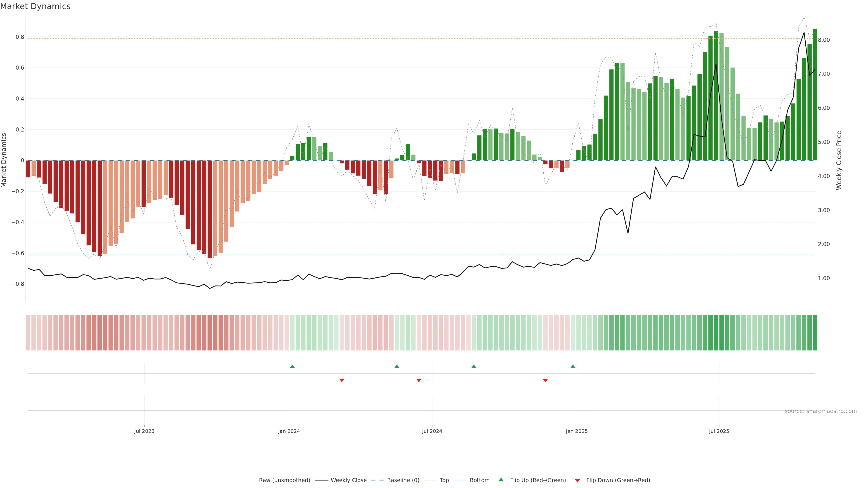Click the source: sharemaestro.com text
Image resolution: width=868 pixels, height=488 pixels.
(821, 411)
